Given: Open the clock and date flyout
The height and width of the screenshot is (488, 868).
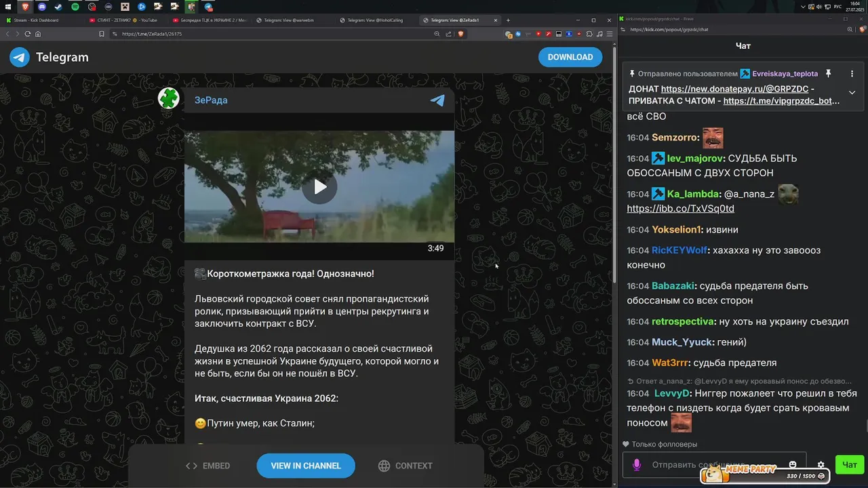Looking at the screenshot, I should [x=854, y=7].
